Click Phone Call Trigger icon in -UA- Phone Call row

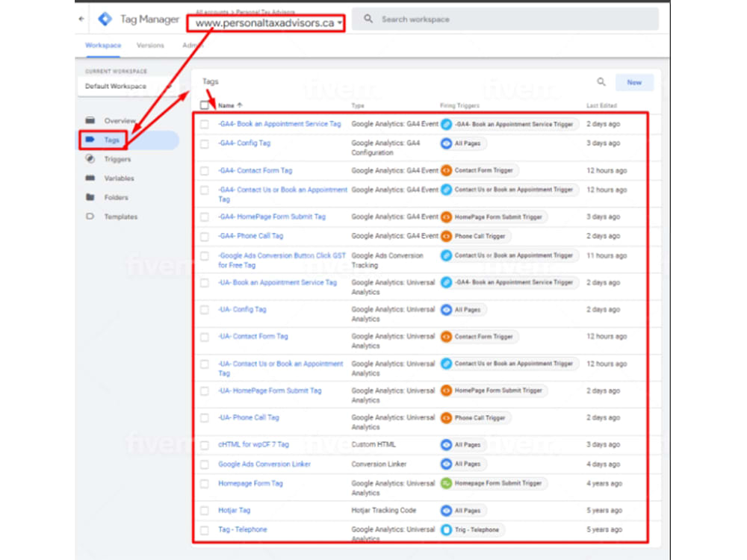[446, 418]
